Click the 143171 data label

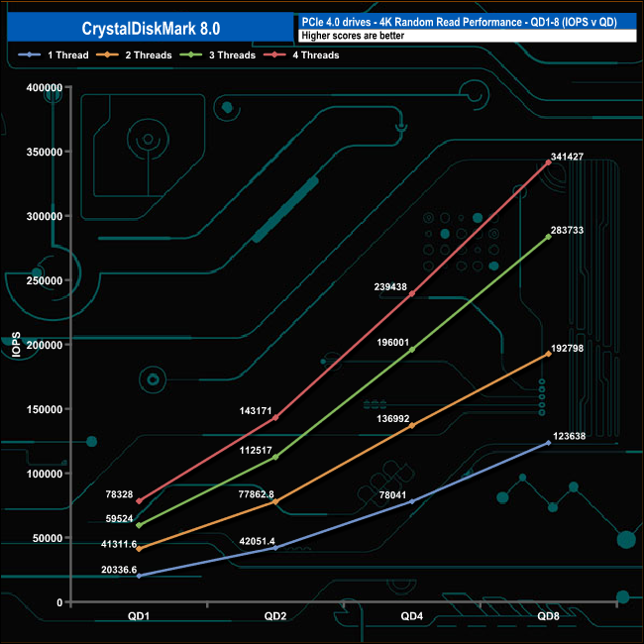256,411
